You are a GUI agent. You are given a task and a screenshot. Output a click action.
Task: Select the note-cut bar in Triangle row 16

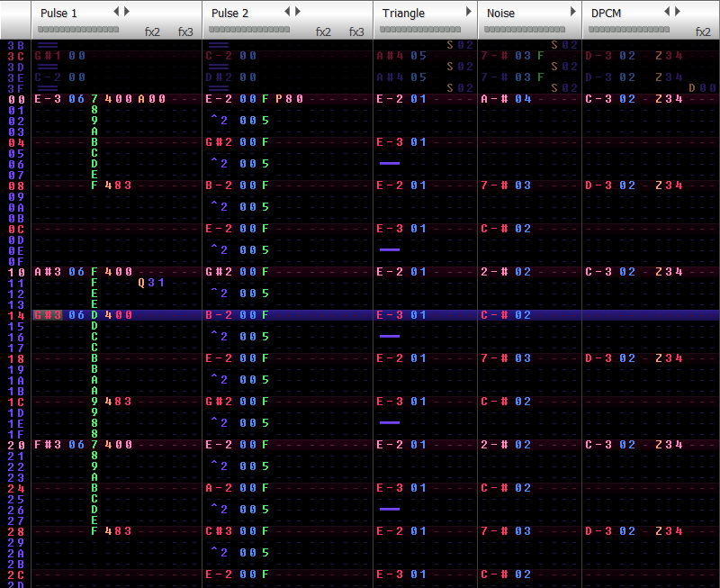[389, 336]
